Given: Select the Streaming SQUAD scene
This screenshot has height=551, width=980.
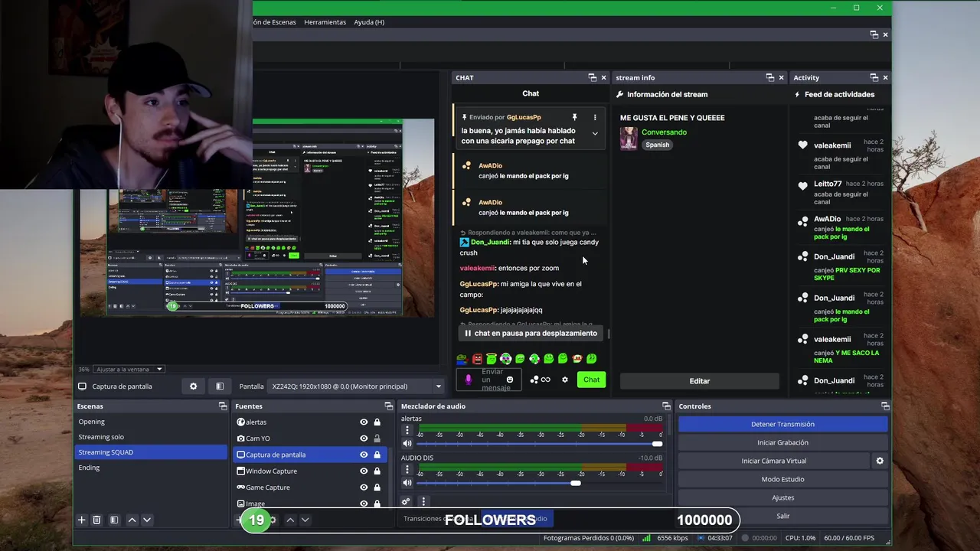Looking at the screenshot, I should point(151,452).
